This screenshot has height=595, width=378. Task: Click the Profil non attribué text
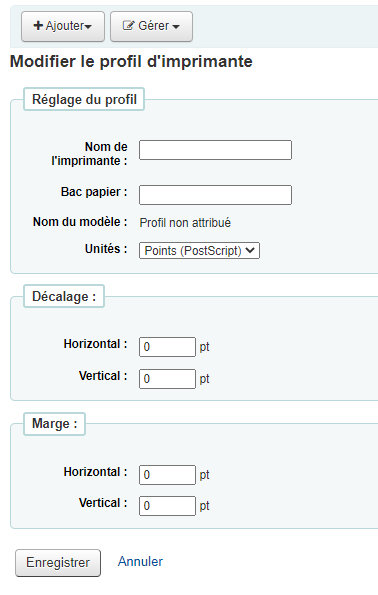[x=185, y=222]
